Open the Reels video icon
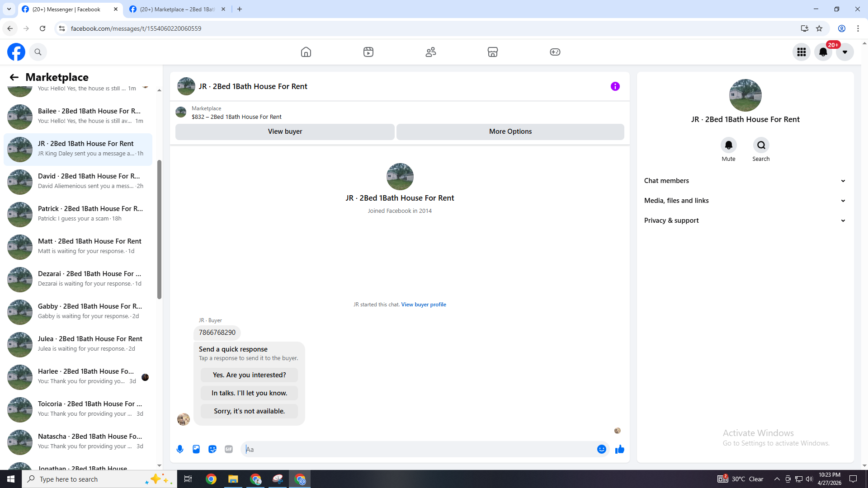 [x=368, y=52]
